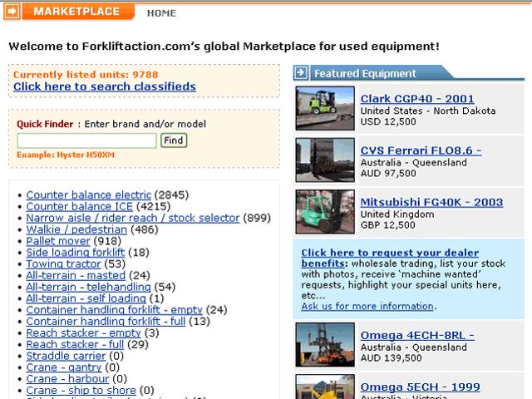Open Clark CGP40 - 2001 listing
The width and height of the screenshot is (532, 399).
pos(417,99)
